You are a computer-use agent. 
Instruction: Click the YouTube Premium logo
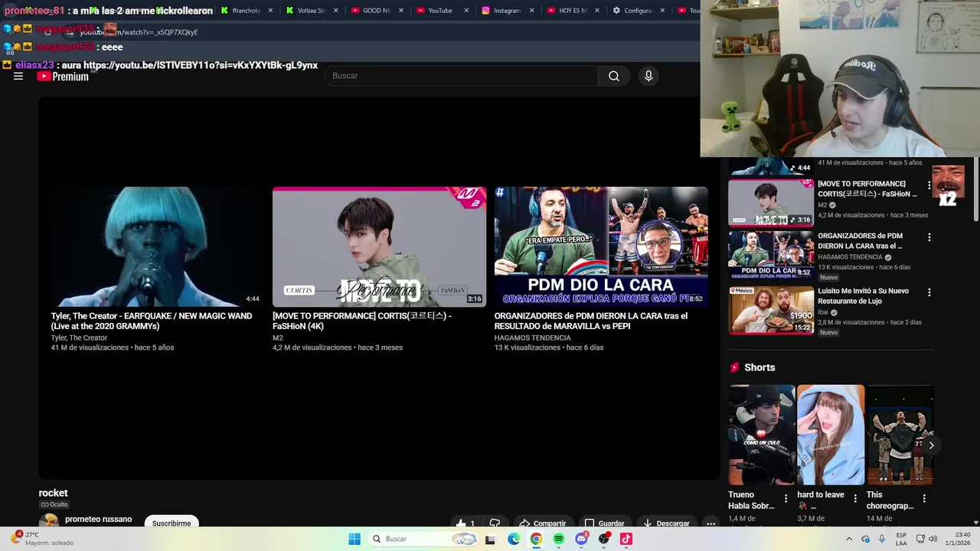tap(63, 76)
